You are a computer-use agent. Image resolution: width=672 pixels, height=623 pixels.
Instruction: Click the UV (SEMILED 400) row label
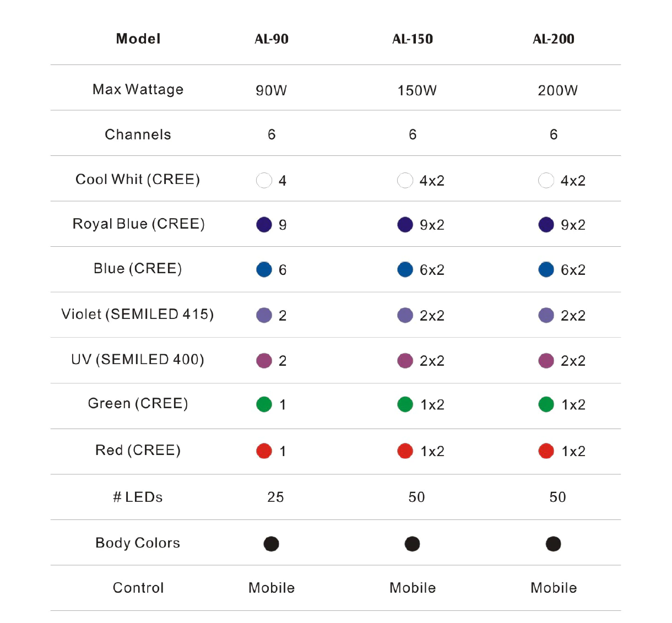(138, 360)
